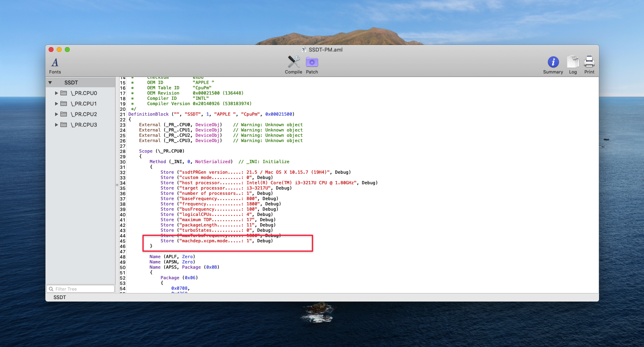This screenshot has height=347, width=644.
Task: Collapse the SSDT root tree node
Action: click(x=50, y=83)
